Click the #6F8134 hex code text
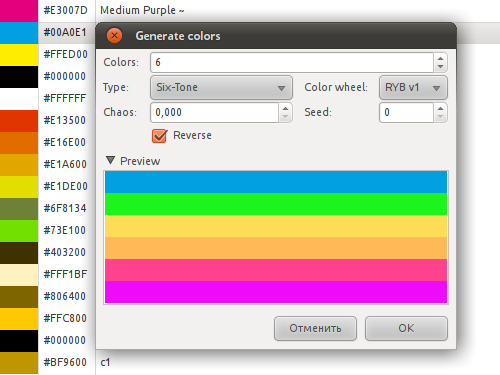This screenshot has width=500, height=375. [x=65, y=208]
